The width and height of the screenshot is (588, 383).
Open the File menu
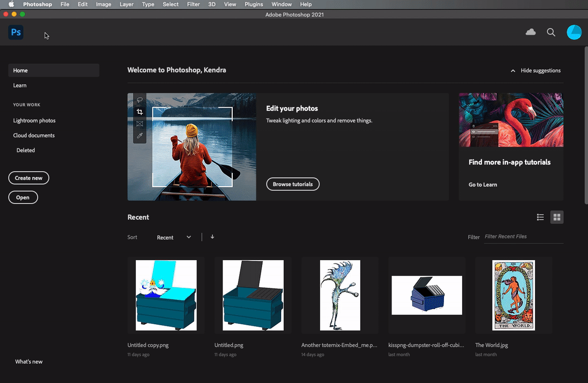pos(65,4)
